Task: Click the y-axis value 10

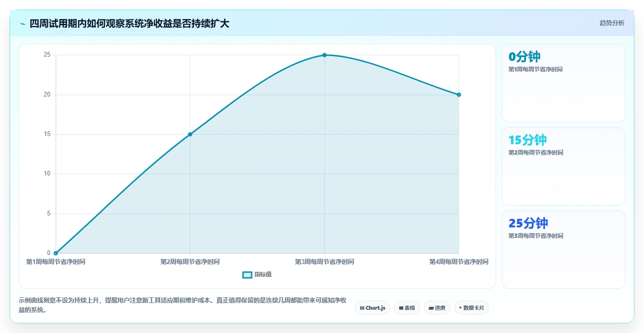Action: click(x=47, y=174)
